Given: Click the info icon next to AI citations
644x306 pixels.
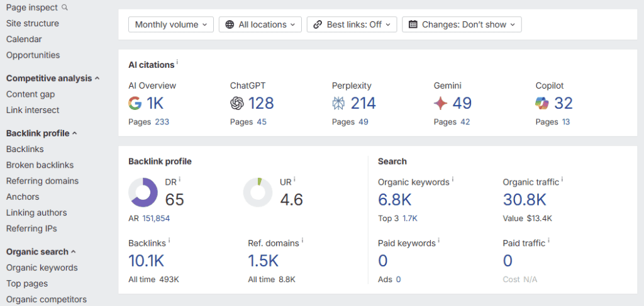Looking at the screenshot, I should point(177,62).
